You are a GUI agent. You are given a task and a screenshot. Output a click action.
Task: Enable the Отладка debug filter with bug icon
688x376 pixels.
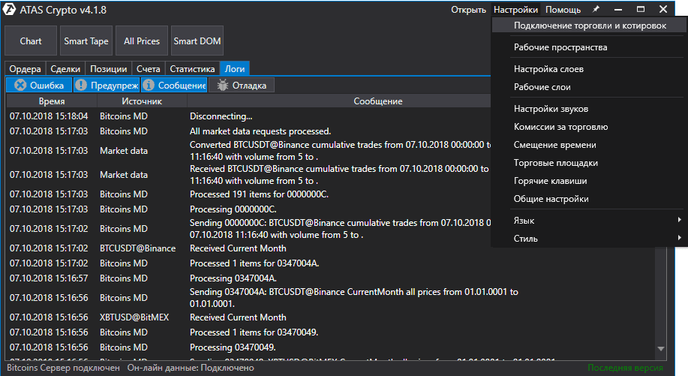[x=242, y=85]
